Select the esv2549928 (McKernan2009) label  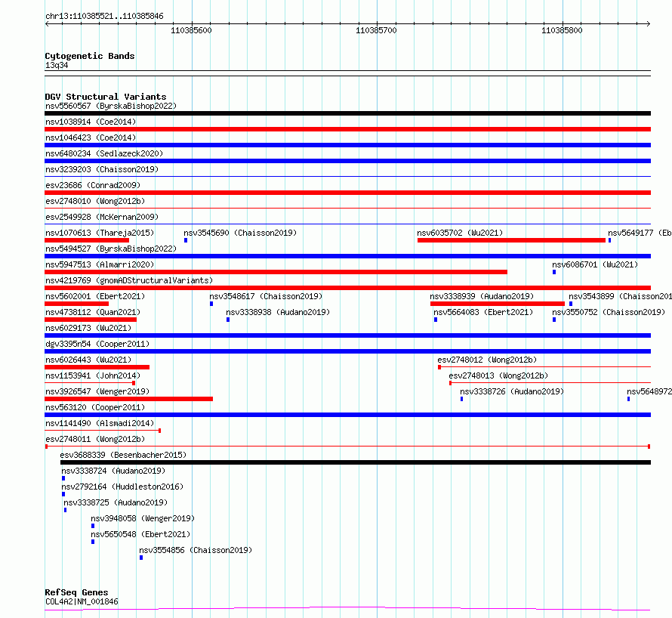[x=102, y=217]
